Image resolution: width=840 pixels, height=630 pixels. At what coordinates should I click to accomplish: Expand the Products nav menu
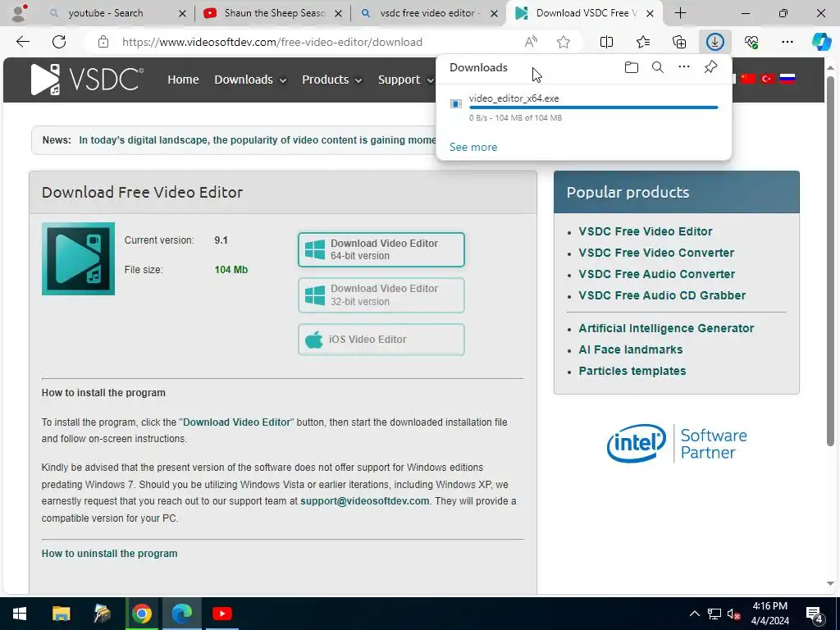332,80
